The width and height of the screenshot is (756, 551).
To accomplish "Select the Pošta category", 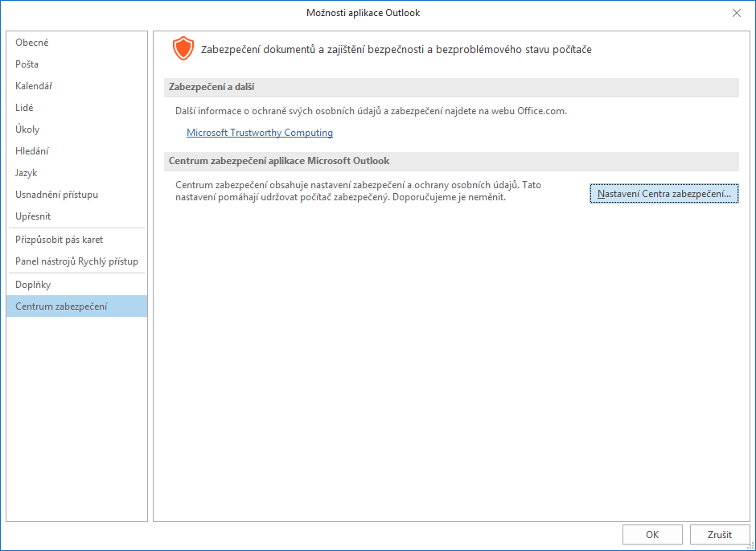I will (76, 64).
